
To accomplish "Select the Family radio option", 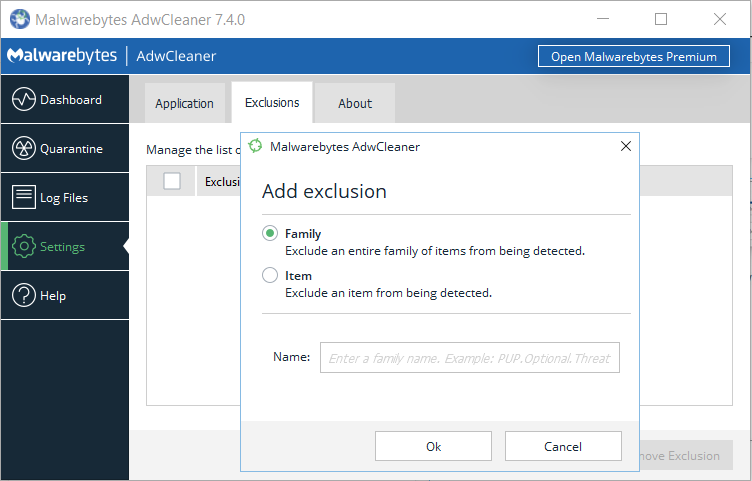I will [x=270, y=234].
